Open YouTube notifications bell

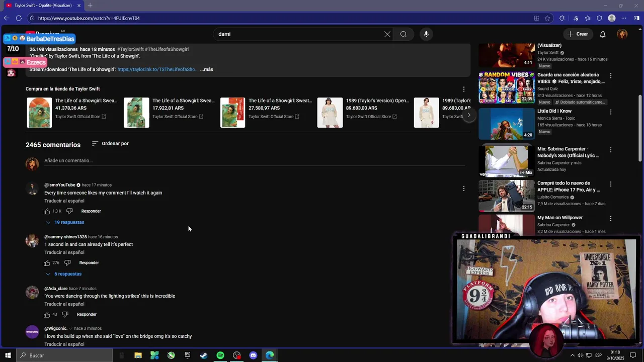[603, 34]
